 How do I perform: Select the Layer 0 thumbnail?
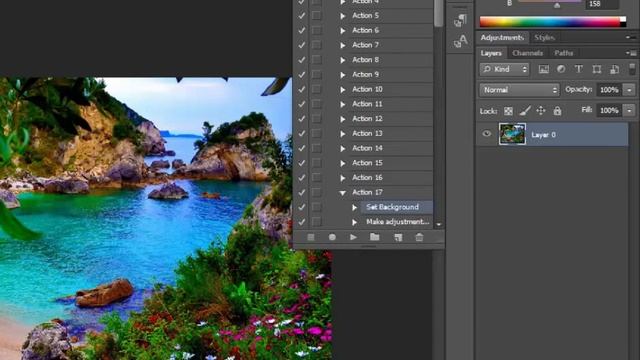[x=512, y=134]
